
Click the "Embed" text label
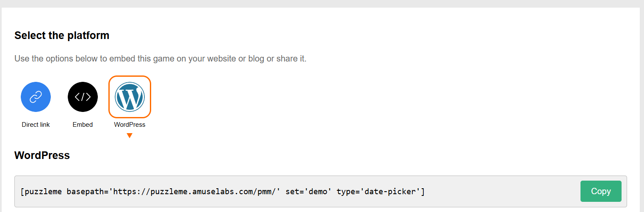coord(83,125)
